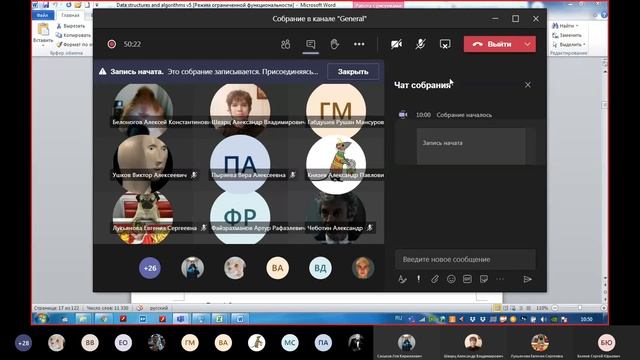Select the ВВ avatar in bottom strip
The width and height of the screenshot is (640, 360).
click(x=90, y=343)
